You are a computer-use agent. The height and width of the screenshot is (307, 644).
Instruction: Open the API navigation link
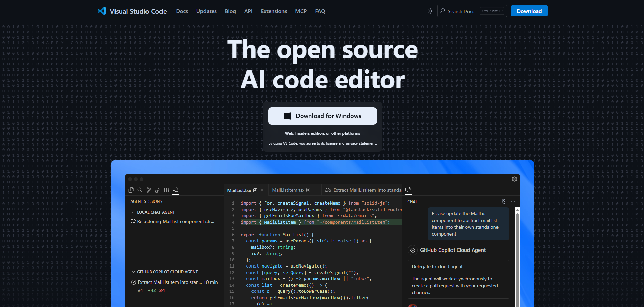248,11
